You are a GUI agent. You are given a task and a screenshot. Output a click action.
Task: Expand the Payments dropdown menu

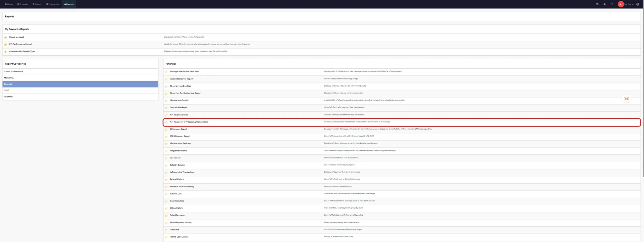[x=53, y=4]
